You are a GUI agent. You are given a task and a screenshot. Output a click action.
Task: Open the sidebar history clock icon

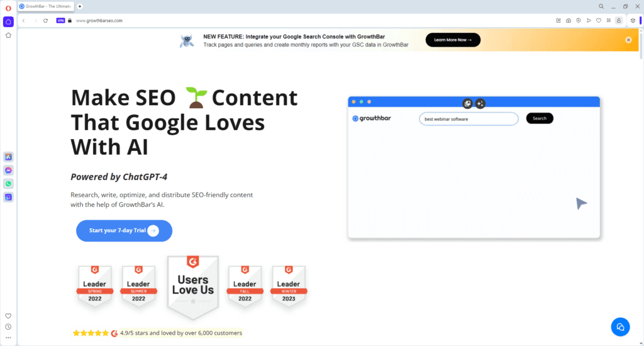coord(8,327)
